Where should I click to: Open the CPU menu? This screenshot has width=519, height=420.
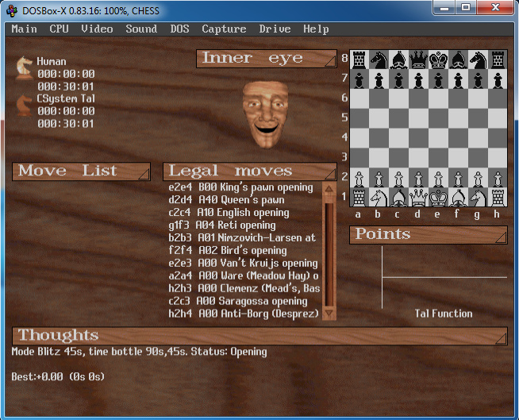point(59,29)
